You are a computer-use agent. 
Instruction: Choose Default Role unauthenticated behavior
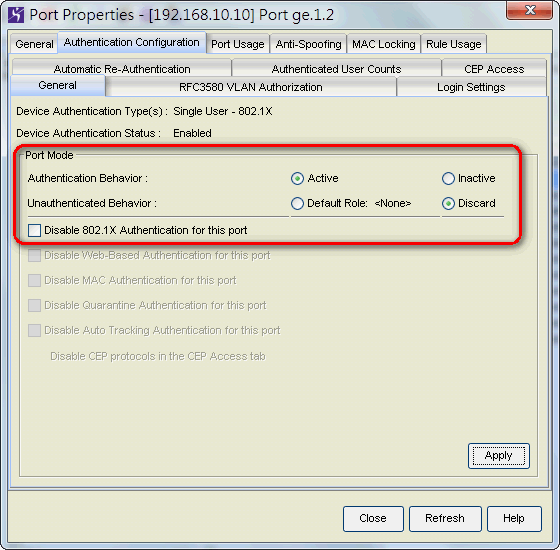[x=297, y=203]
